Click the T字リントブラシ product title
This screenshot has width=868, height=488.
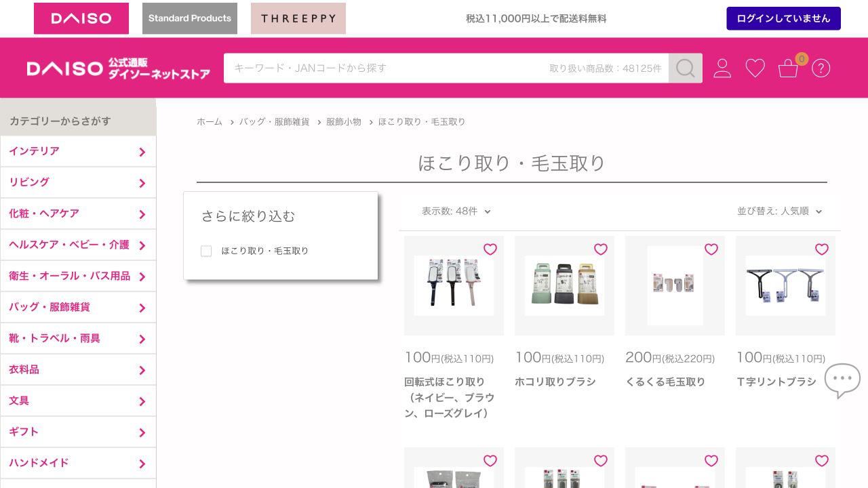pos(776,382)
